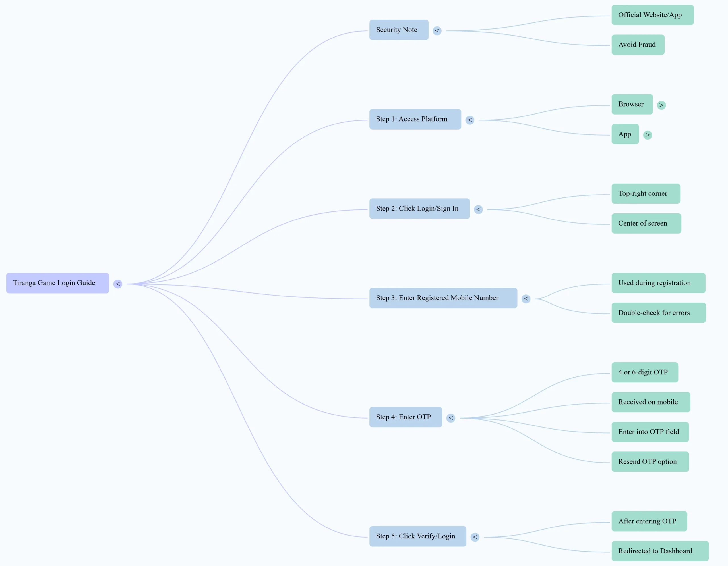This screenshot has width=728, height=566.
Task: Select the Step 5: Click Verify/Login node
Action: click(418, 536)
